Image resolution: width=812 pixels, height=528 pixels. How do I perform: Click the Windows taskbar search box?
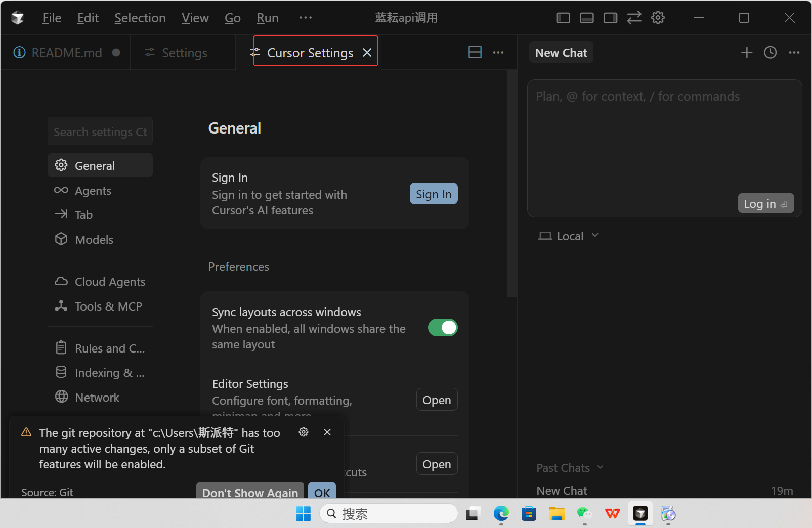[x=389, y=514]
